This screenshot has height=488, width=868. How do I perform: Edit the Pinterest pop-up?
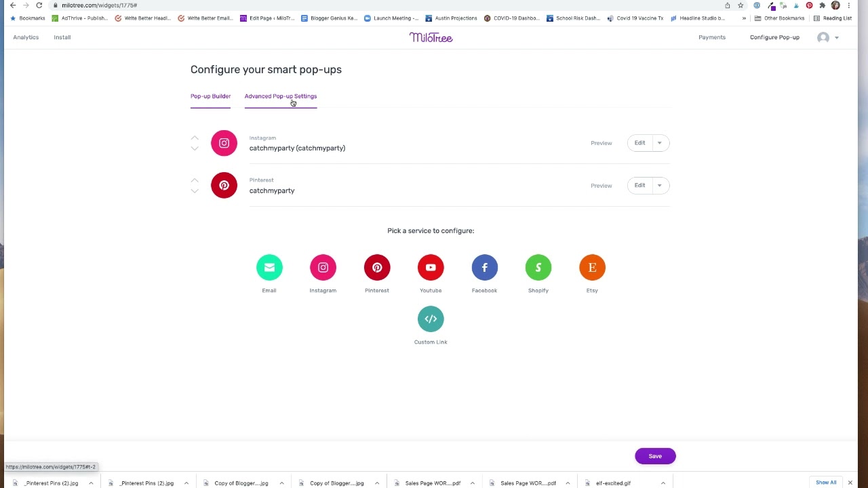pos(639,185)
